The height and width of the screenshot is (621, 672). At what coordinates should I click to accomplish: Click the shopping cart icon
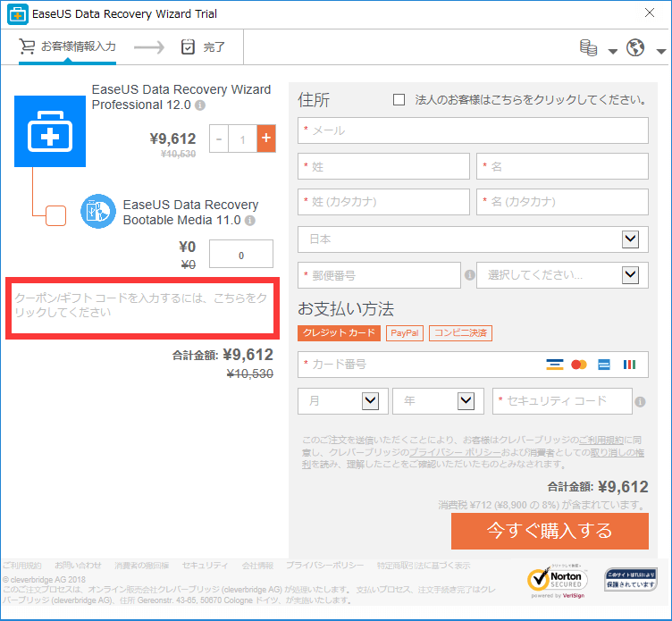coord(27,46)
